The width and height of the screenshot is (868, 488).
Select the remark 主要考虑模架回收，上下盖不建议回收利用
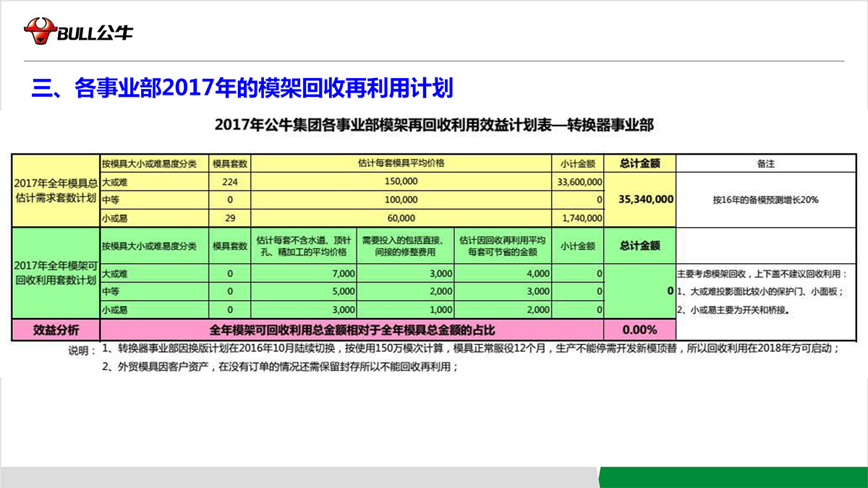(761, 274)
